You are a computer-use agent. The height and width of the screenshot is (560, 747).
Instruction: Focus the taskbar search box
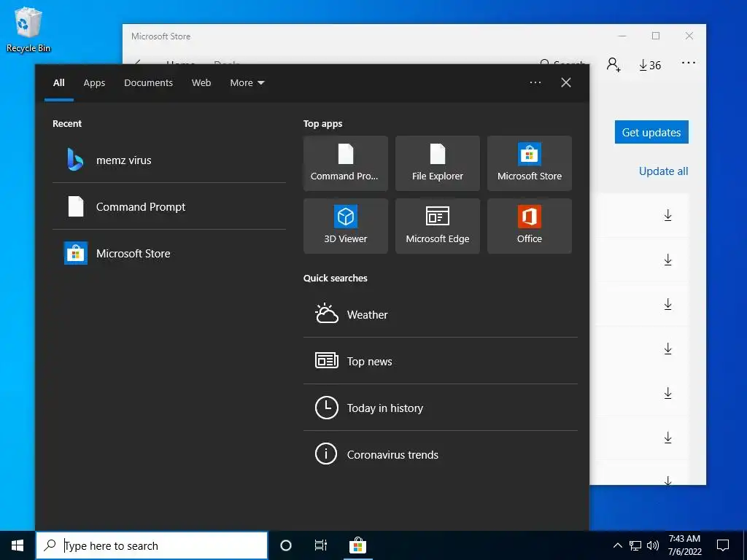tap(152, 545)
